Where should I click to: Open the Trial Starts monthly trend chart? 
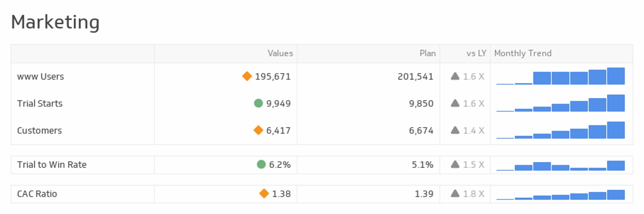tap(560, 103)
